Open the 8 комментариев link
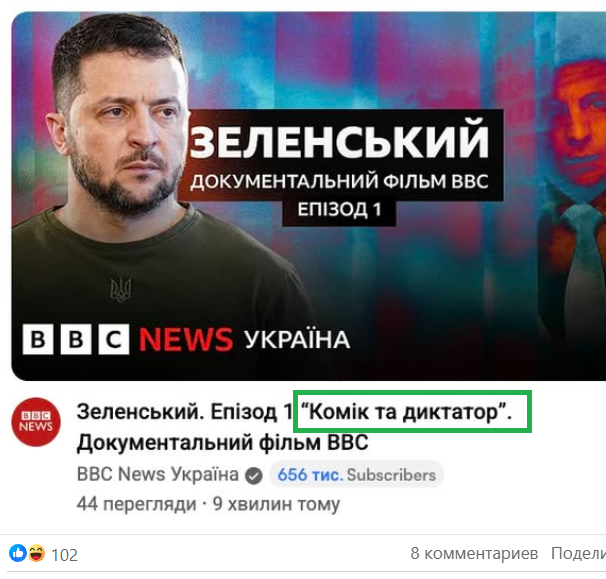The width and height of the screenshot is (606, 579). (474, 553)
